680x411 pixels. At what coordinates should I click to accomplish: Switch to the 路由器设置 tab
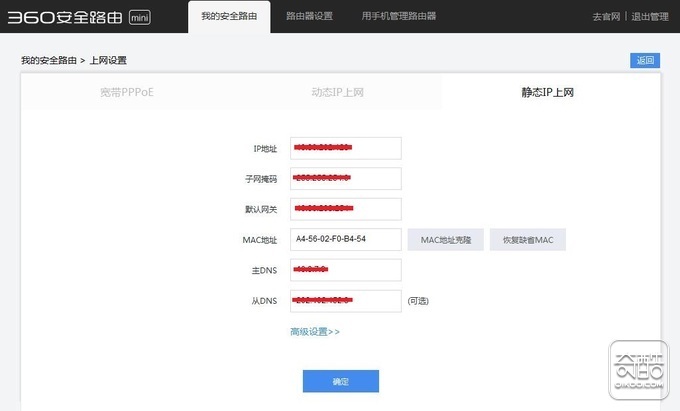tap(309, 16)
